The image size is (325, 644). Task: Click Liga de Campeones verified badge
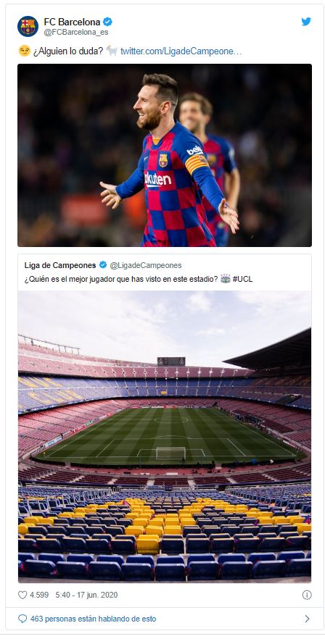click(x=103, y=265)
